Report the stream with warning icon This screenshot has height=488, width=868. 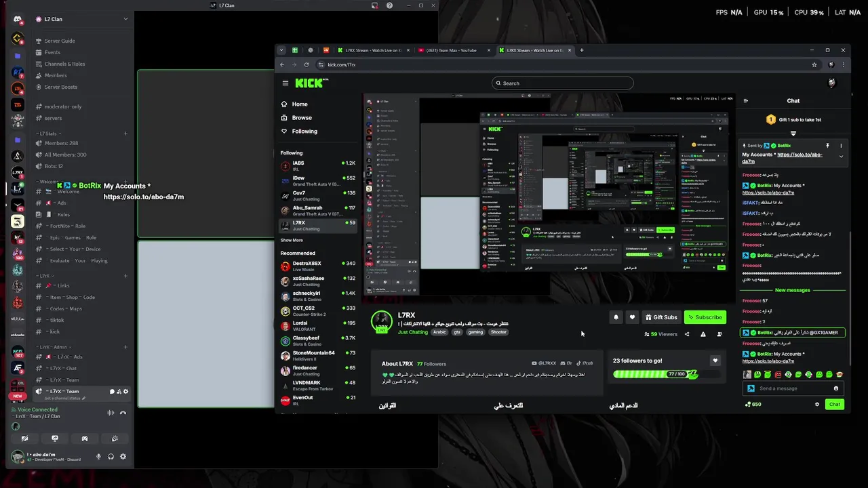pos(703,334)
